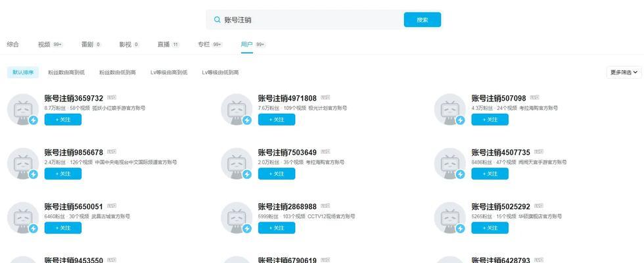The image size is (644, 263).
Task: Click the 账号注销 search input field
Action: [x=304, y=20]
